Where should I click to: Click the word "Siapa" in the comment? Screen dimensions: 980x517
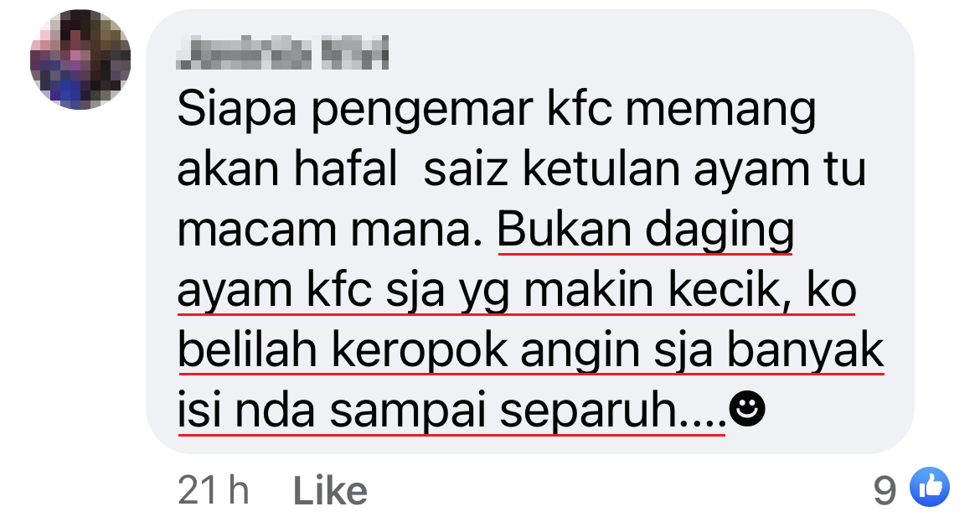click(237, 111)
